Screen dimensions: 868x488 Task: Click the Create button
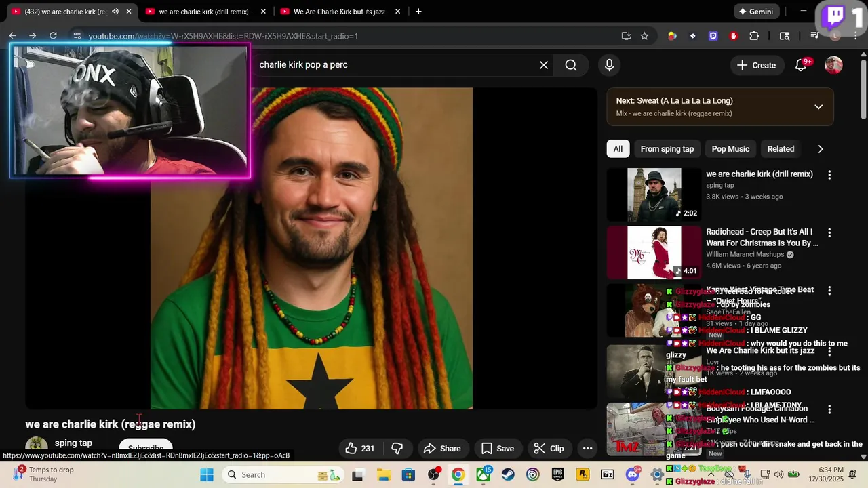pos(756,65)
